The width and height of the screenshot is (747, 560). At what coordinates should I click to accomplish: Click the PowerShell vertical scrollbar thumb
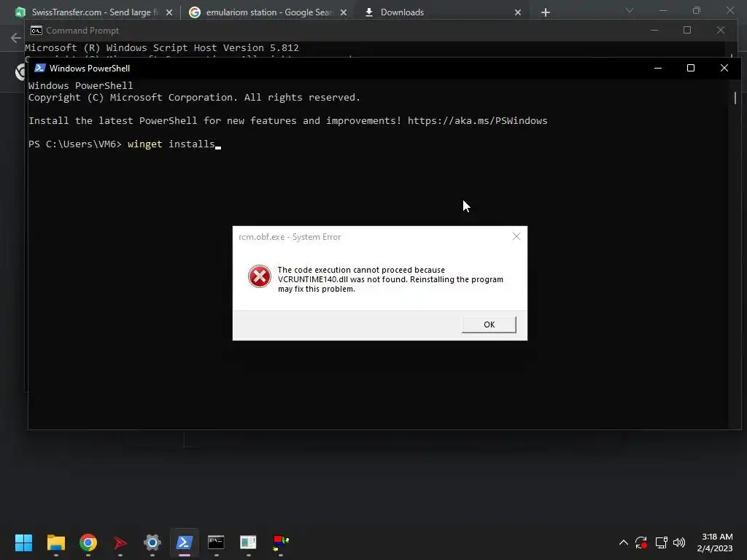click(x=735, y=98)
